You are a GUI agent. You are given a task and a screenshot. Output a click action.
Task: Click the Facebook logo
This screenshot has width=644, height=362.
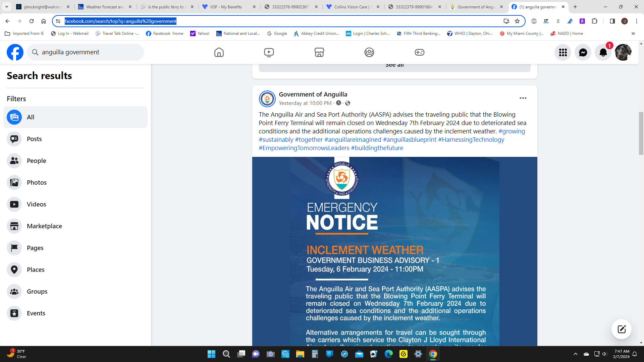pos(15,52)
